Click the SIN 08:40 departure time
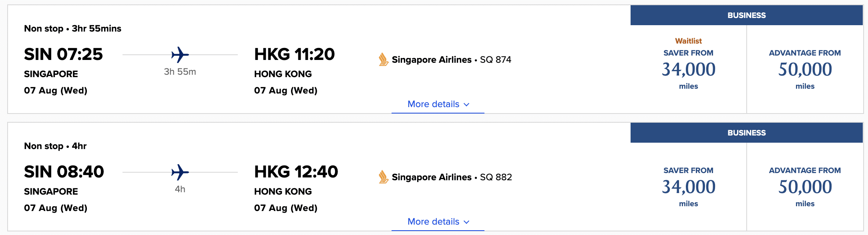The width and height of the screenshot is (868, 235). (x=64, y=172)
